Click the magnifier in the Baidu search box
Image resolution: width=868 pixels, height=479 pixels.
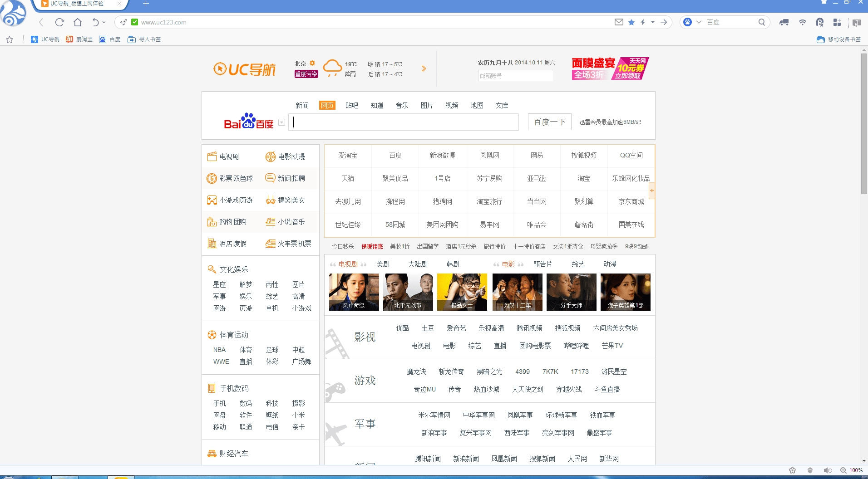762,22
